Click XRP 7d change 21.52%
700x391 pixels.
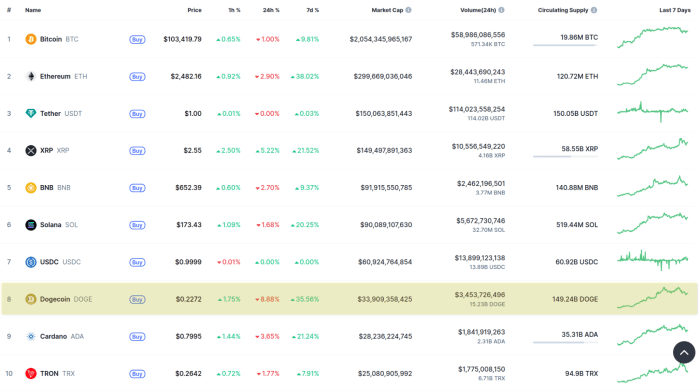(x=306, y=150)
